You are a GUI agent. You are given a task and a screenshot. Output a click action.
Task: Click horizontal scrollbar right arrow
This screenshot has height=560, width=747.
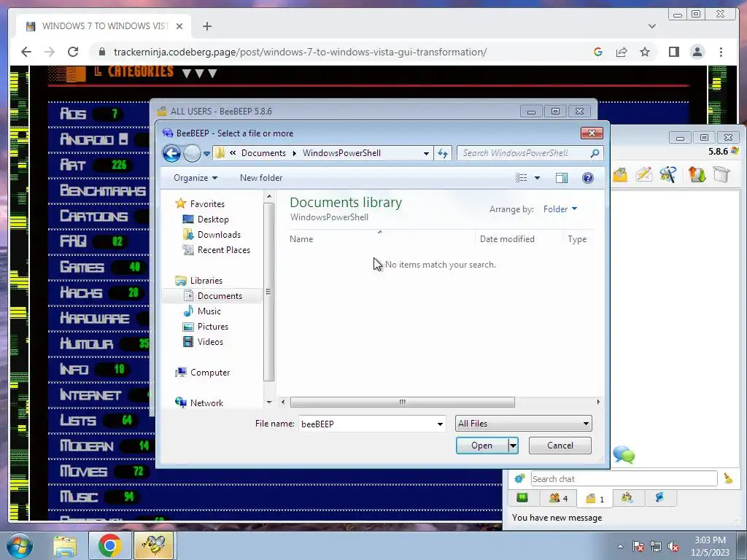598,402
